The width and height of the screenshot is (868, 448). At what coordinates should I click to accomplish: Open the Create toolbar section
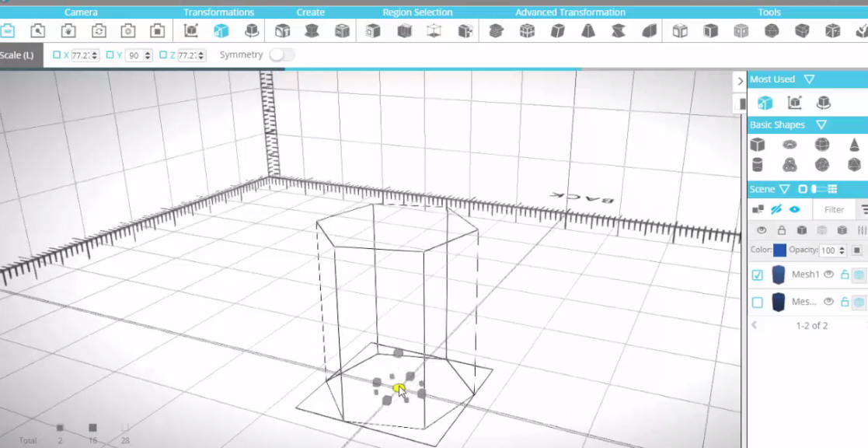pos(310,12)
